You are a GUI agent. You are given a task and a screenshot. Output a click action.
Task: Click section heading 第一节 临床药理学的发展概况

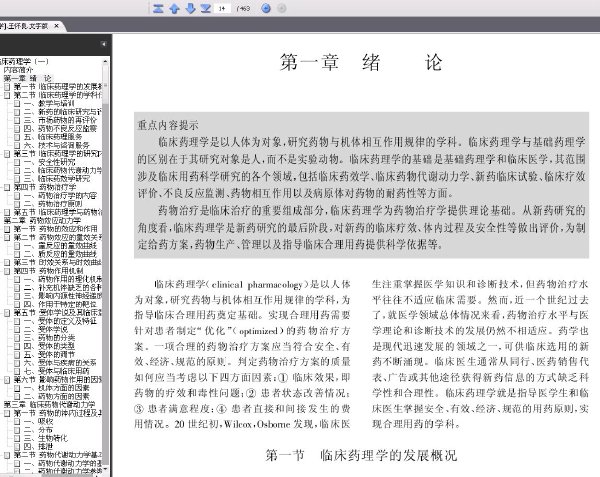pos(361,455)
